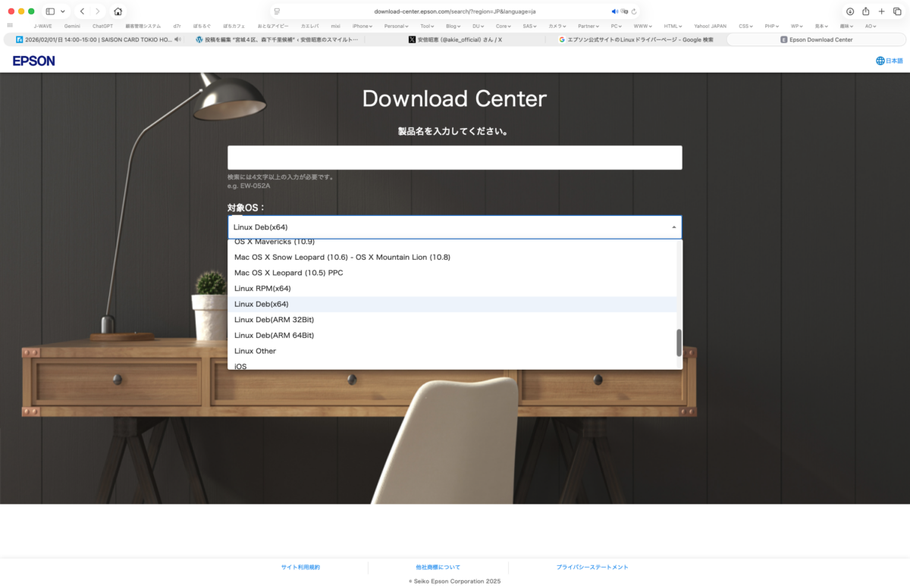Viewport: 910px width, 588px height.
Task: Reload page using the refresh icon
Action: pos(634,11)
